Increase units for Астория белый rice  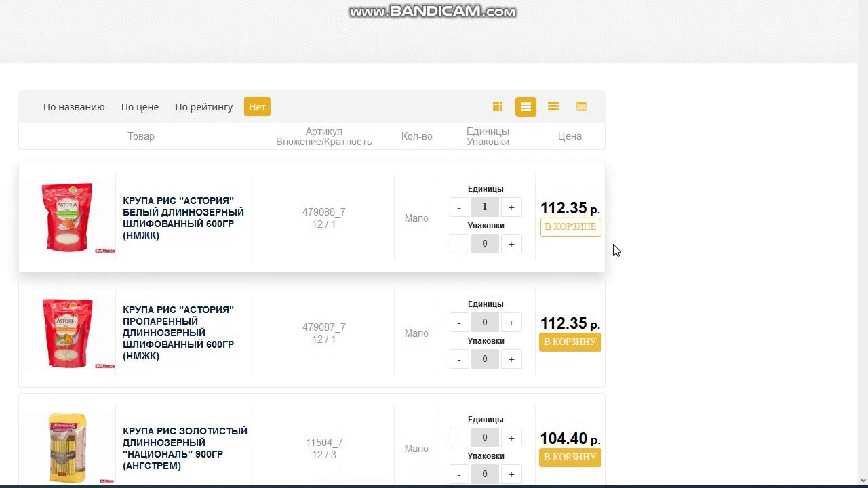click(511, 207)
